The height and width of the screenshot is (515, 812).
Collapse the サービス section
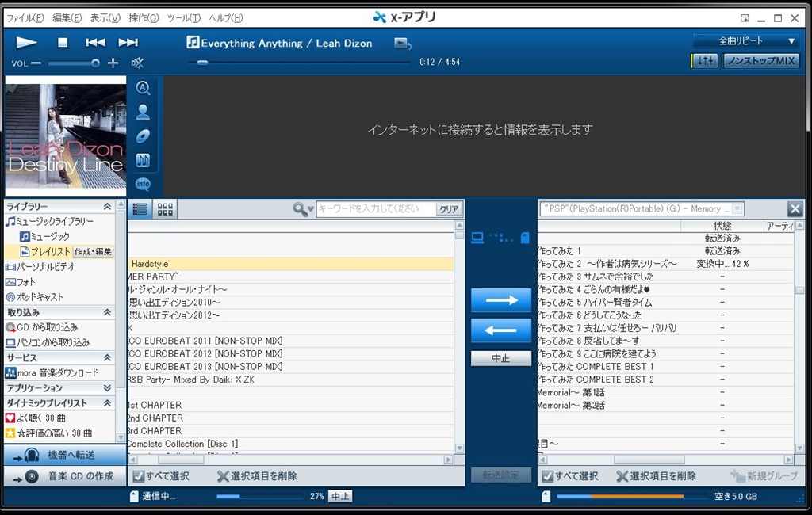(107, 357)
